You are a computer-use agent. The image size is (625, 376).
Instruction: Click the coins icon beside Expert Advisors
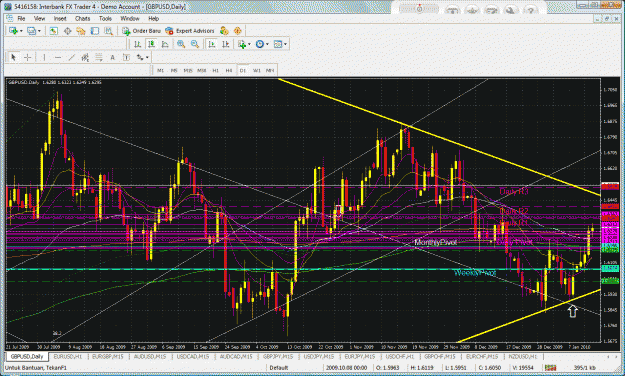(224, 31)
